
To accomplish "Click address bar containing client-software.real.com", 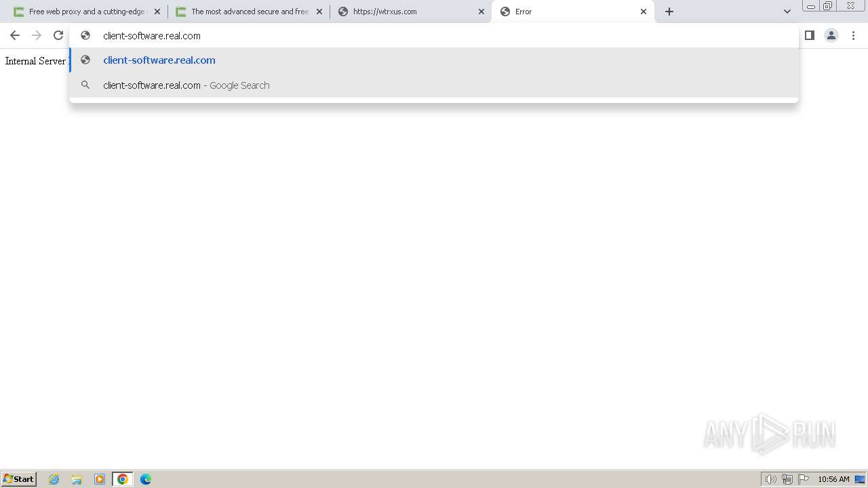I will click(434, 35).
